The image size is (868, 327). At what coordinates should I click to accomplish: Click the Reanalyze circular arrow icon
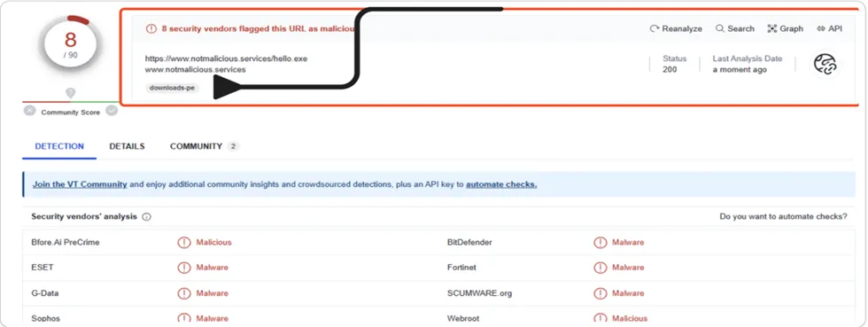(655, 29)
